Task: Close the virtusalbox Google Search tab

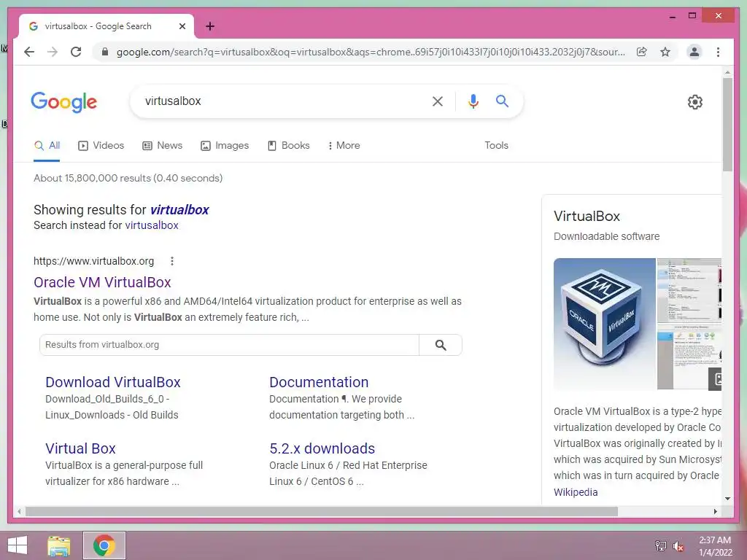Action: [182, 26]
